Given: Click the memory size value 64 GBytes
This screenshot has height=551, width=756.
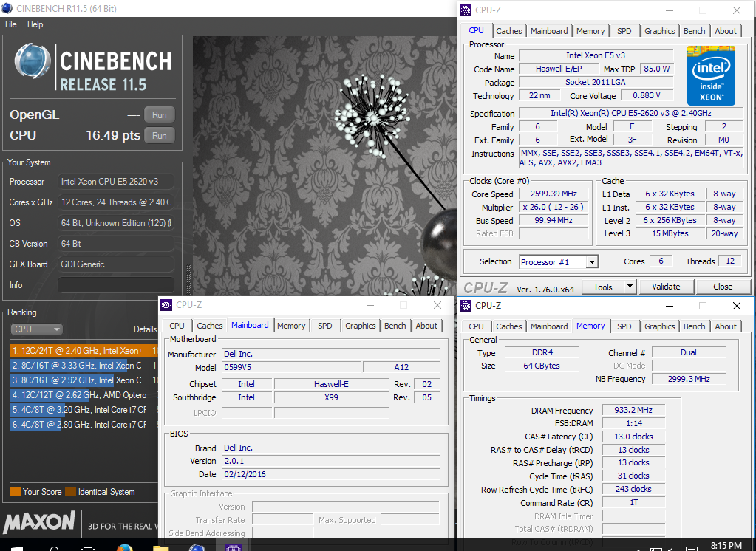Looking at the screenshot, I should [542, 366].
